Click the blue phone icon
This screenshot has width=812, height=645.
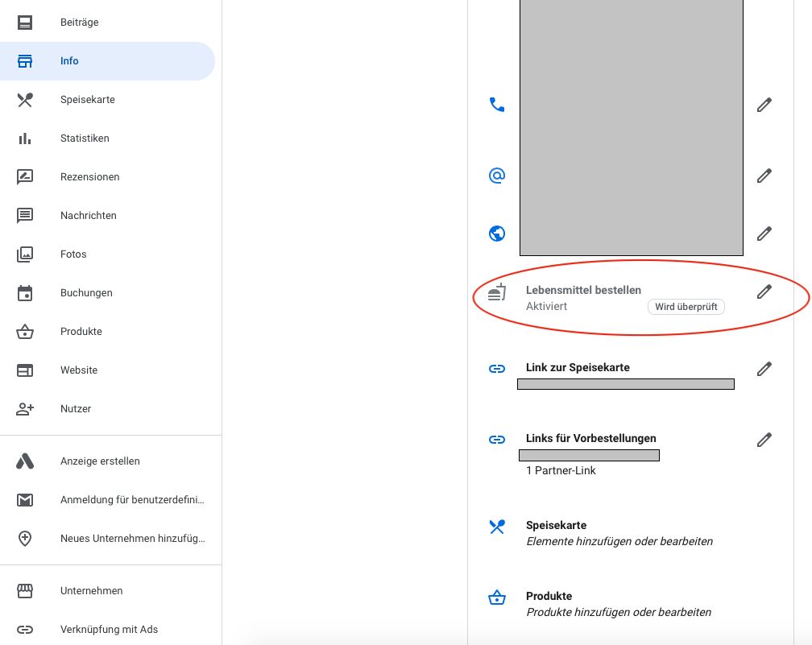[x=497, y=105]
